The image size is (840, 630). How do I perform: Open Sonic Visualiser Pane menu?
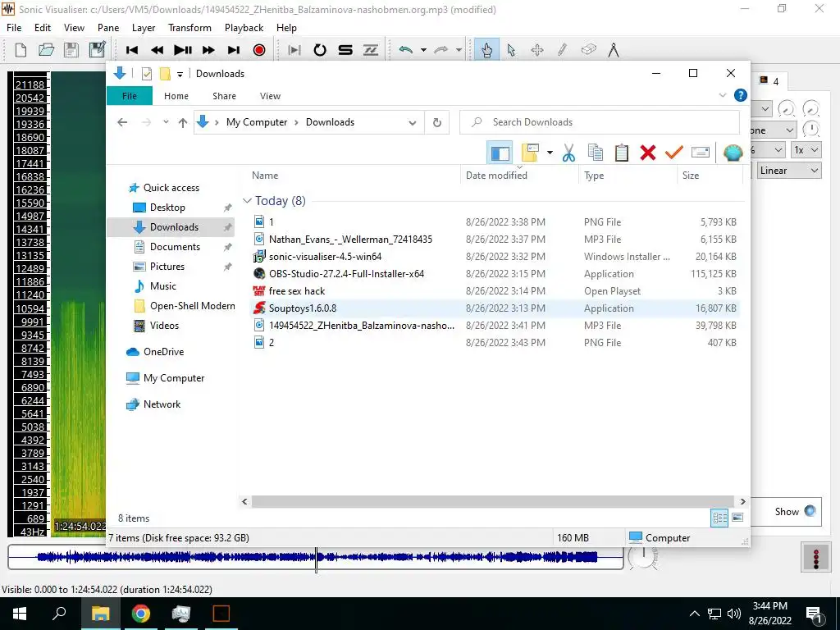(108, 28)
